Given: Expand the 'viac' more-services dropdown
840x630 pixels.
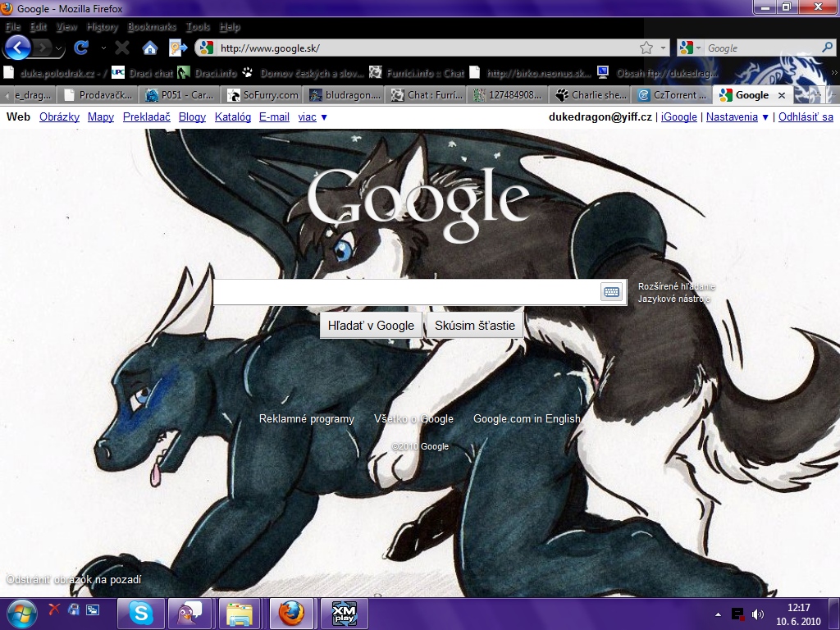Looking at the screenshot, I should point(313,116).
